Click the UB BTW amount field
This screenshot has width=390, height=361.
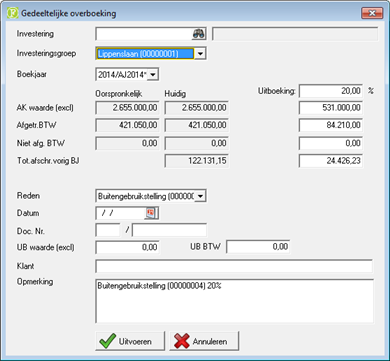pos(258,247)
